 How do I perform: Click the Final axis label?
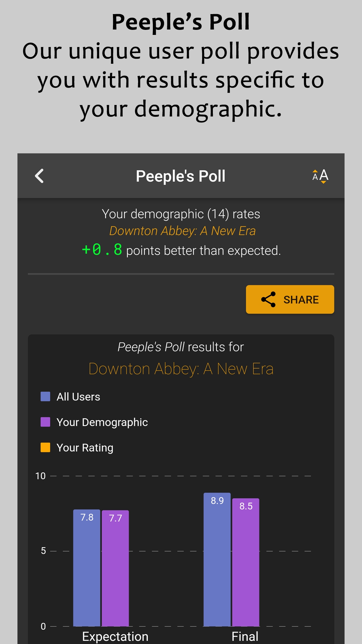pyautogui.click(x=245, y=636)
